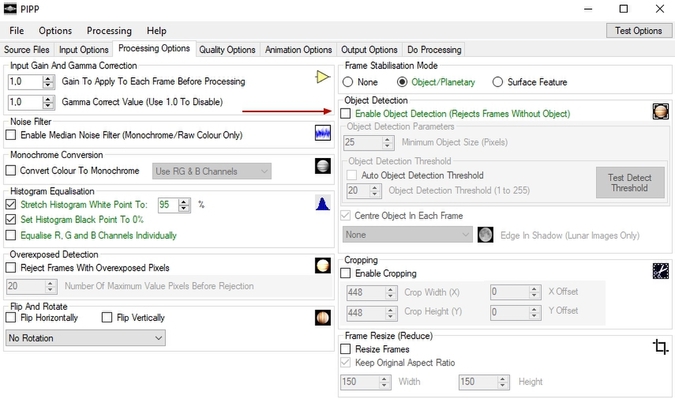
Task: Click the noise filter waveform icon
Action: 322,133
